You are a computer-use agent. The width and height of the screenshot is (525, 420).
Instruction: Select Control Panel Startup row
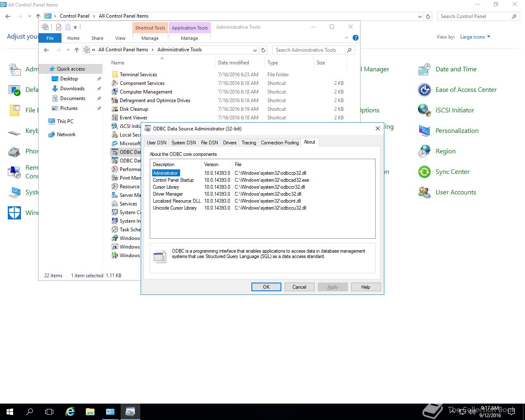coord(262,180)
